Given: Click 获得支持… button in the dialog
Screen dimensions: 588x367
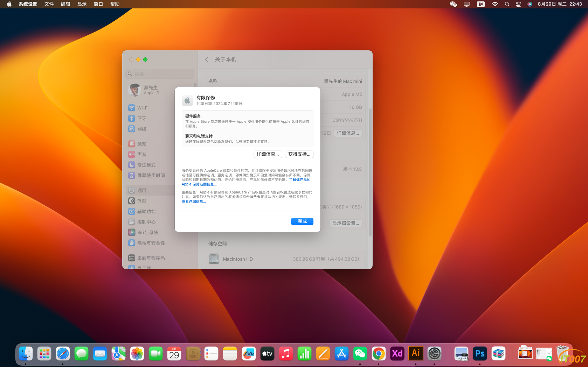Looking at the screenshot, I should tap(299, 154).
